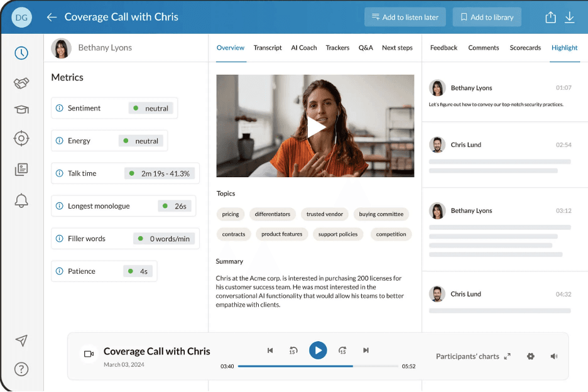Open help via the question mark icon
Viewport: 588px width, 392px height.
click(x=21, y=369)
